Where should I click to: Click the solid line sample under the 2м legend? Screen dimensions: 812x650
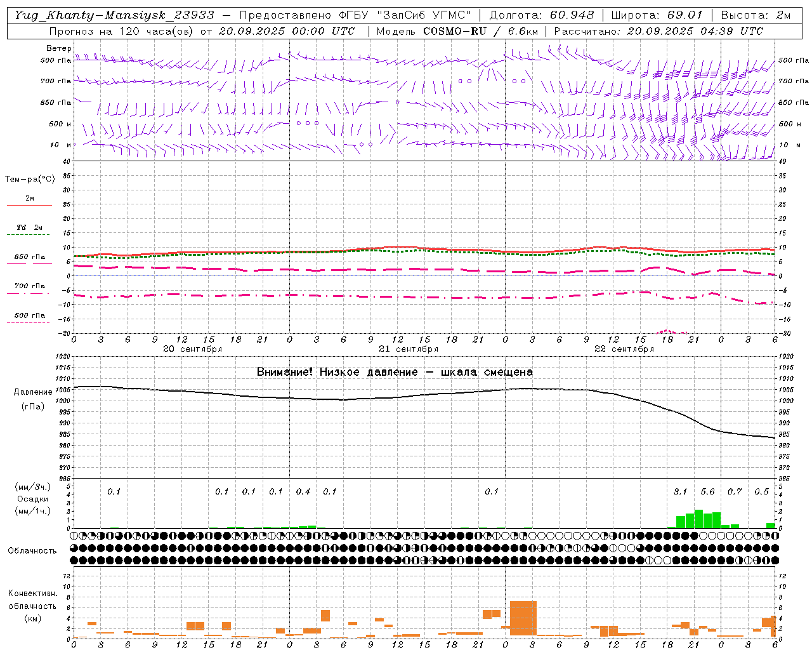[x=29, y=205]
